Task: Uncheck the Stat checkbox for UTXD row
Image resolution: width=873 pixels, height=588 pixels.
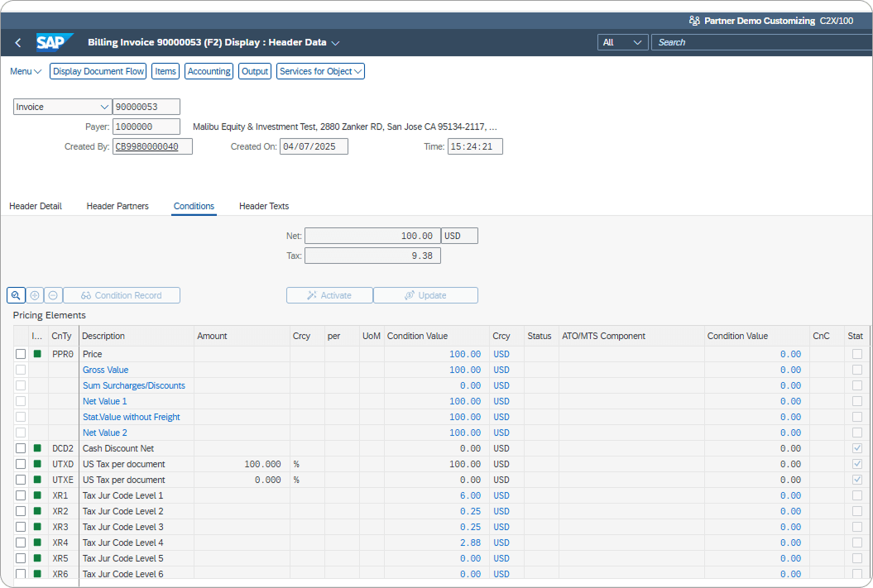Action: (x=856, y=464)
